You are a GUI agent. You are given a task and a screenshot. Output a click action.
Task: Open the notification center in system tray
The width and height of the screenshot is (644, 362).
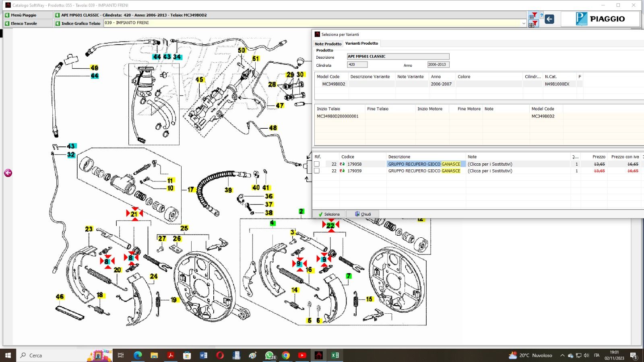634,356
